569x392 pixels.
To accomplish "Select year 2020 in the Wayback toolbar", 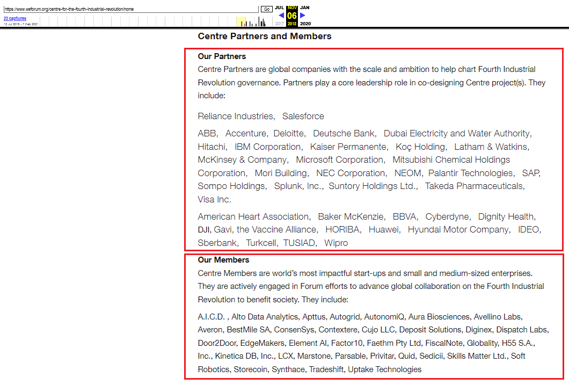I will coord(305,24).
